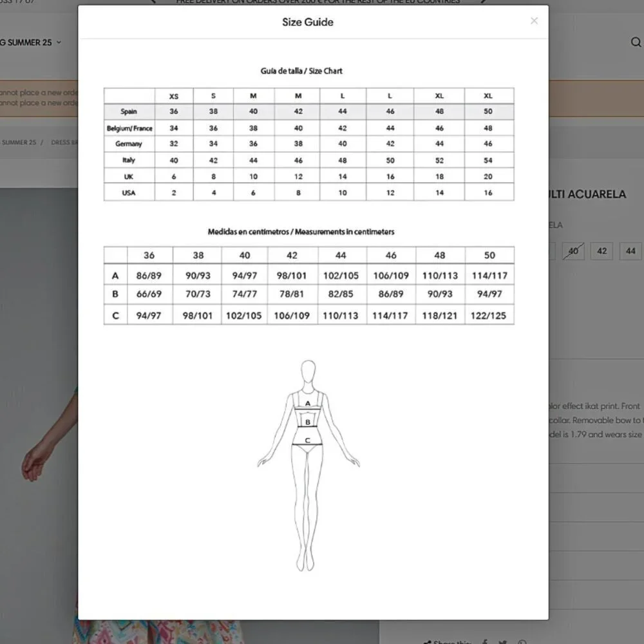Click the 'B' waist label on mannequin

point(308,422)
